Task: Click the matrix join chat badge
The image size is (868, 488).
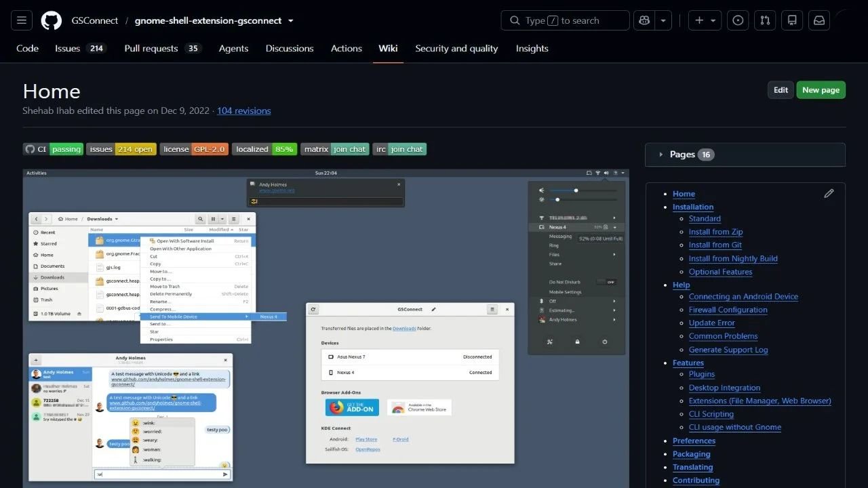Action: tap(335, 149)
